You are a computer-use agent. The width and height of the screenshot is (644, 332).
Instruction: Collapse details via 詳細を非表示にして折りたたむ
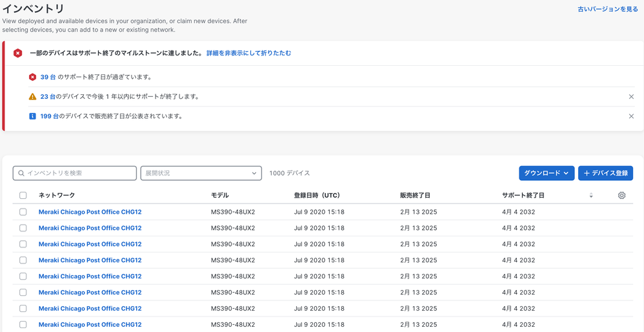pyautogui.click(x=248, y=53)
